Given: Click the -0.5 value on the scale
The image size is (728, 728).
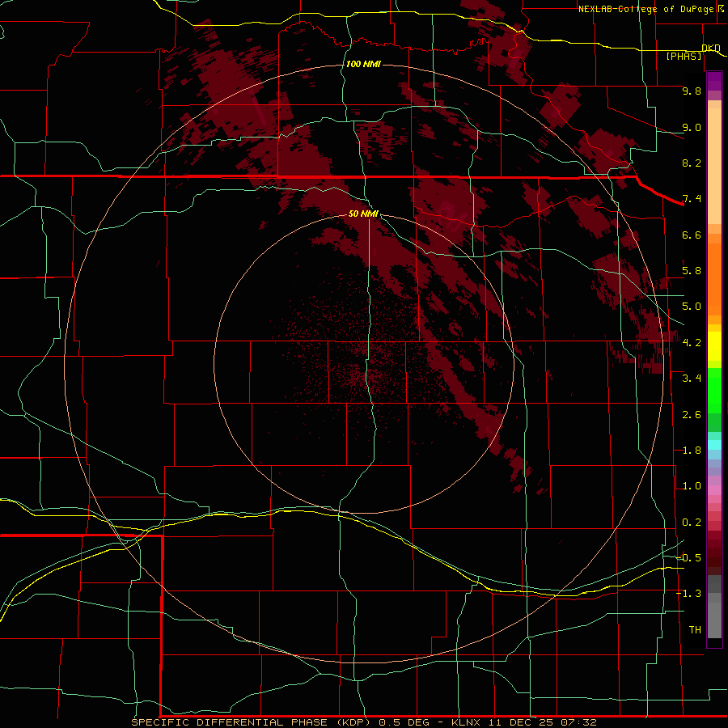Looking at the screenshot, I should [x=689, y=558].
